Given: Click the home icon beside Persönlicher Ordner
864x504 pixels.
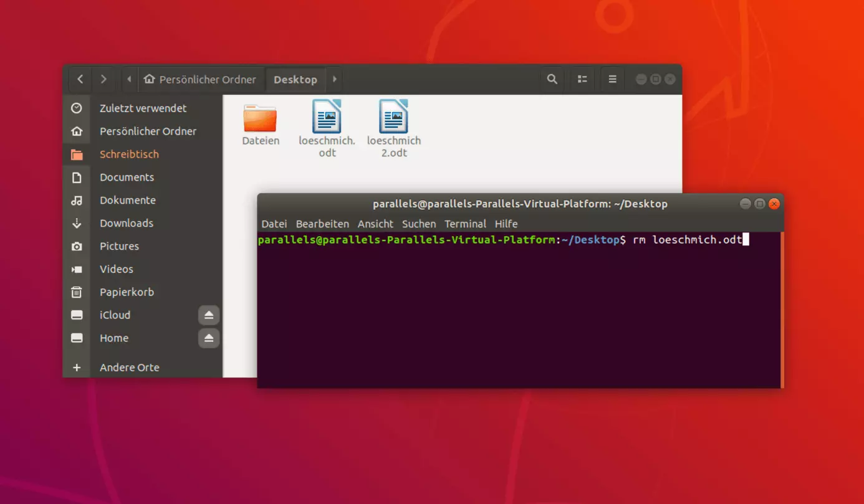Looking at the screenshot, I should coord(77,131).
